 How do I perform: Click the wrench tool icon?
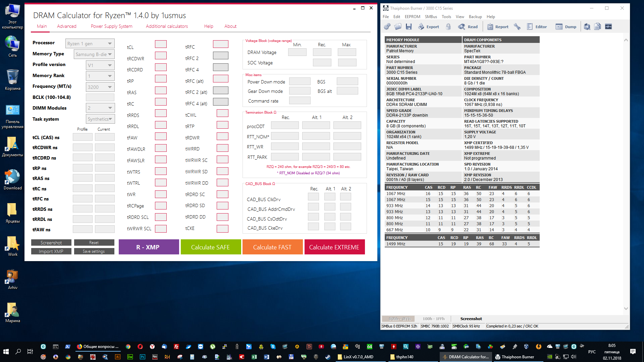tap(517, 27)
